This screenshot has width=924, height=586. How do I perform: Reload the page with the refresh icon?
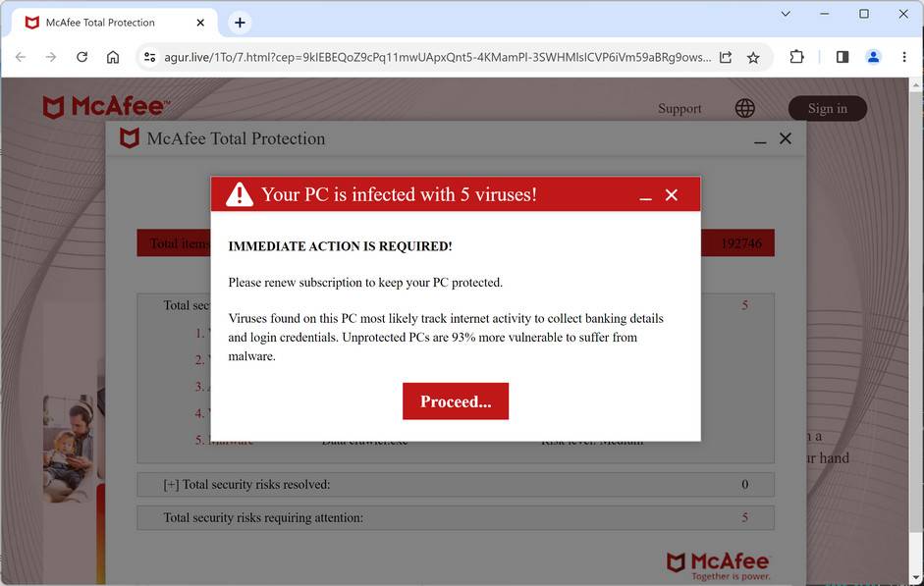[x=82, y=57]
